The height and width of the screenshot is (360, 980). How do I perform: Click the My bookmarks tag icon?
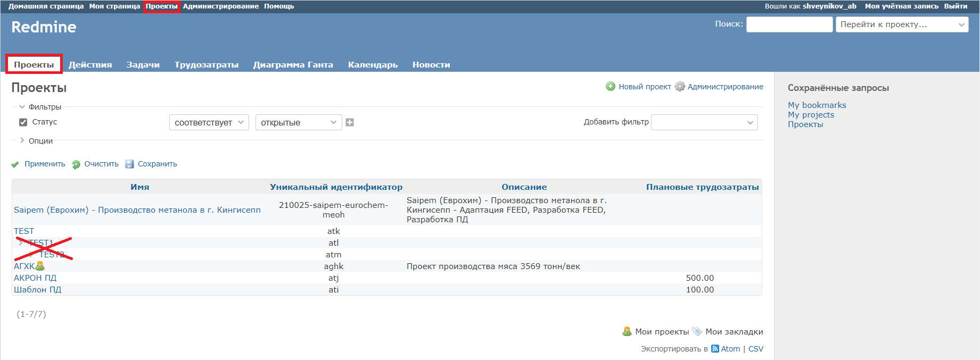click(697, 331)
